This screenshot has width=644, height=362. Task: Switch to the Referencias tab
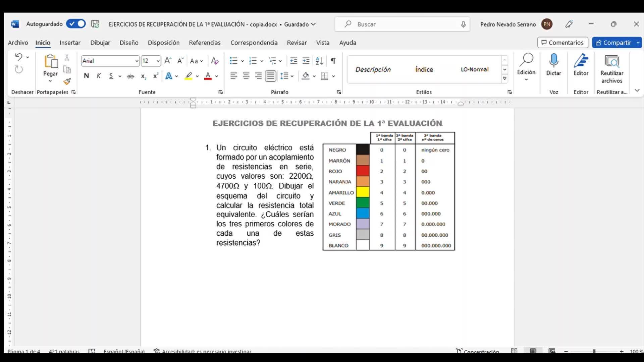tap(205, 43)
